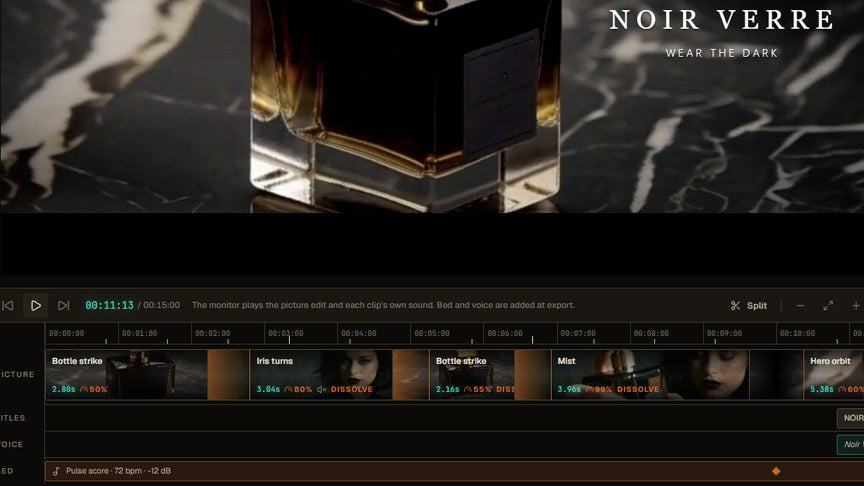Click the ruler at 00:05:00

tap(432, 333)
